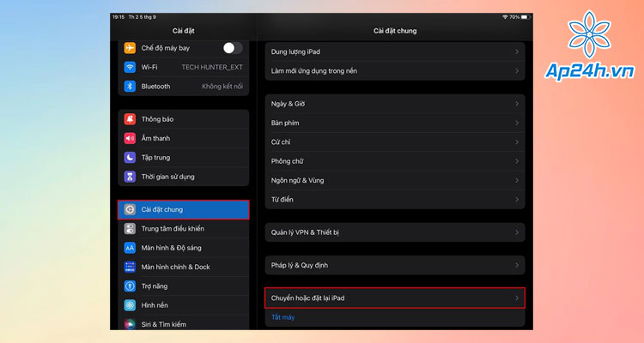644x343 pixels.
Task: Tap Dung lượng iPad label
Action: [295, 52]
